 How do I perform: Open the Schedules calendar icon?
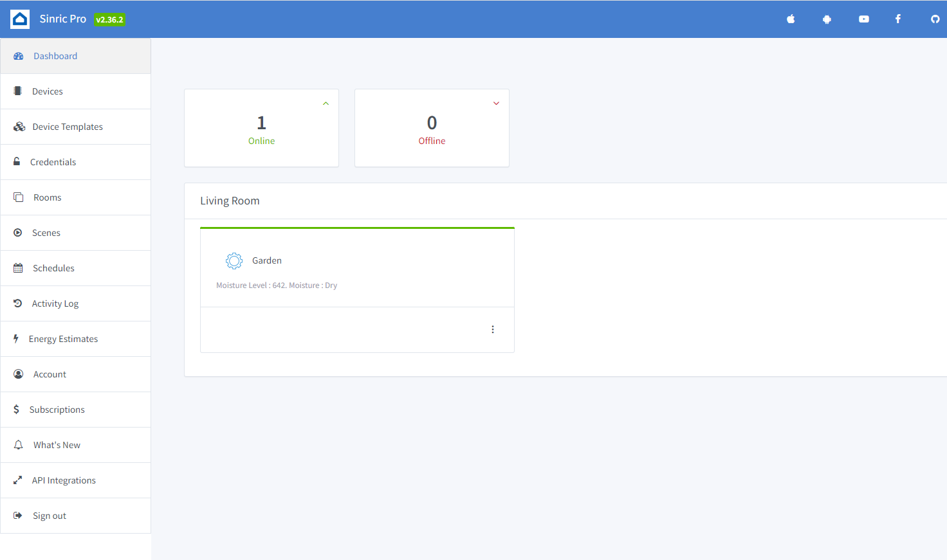point(17,267)
